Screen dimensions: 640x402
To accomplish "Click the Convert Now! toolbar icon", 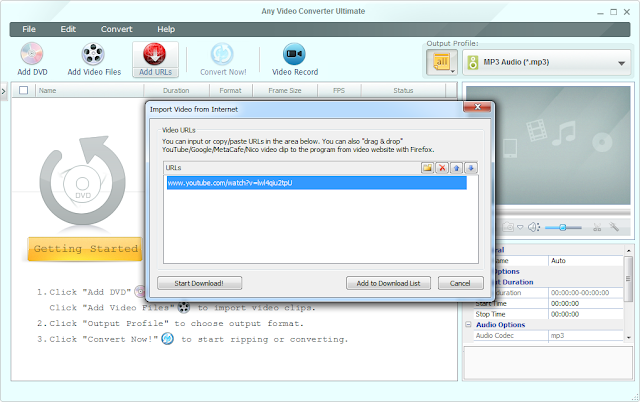I will 222,54.
